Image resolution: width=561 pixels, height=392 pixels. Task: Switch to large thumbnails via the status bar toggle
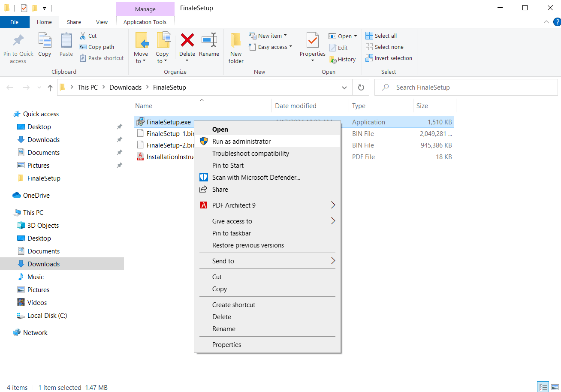554,386
